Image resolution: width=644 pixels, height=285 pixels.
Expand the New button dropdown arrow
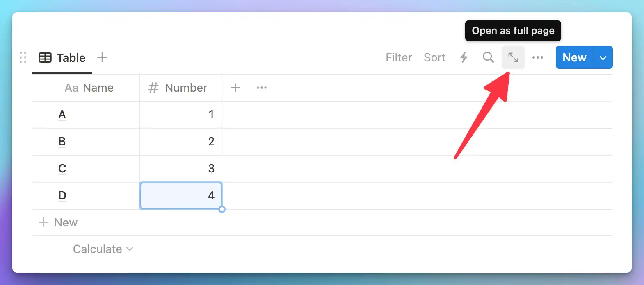(603, 58)
